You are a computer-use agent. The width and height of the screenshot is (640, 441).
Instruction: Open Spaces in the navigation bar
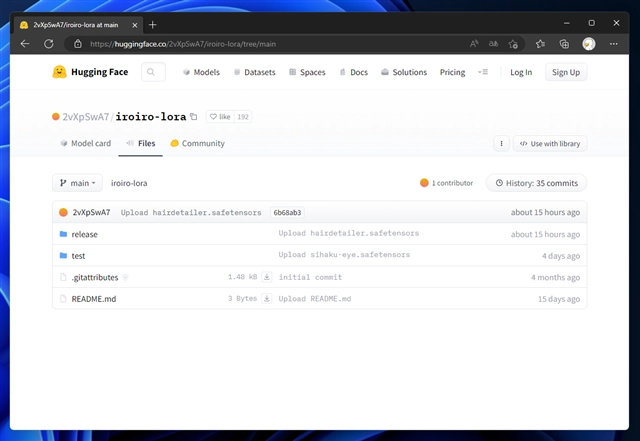307,72
